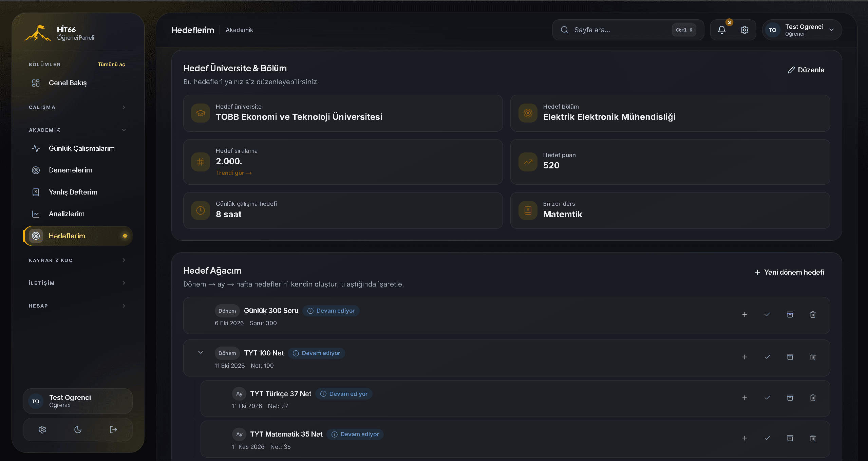The height and width of the screenshot is (461, 868).
Task: Click the Sayfa ara search field
Action: pyautogui.click(x=628, y=30)
